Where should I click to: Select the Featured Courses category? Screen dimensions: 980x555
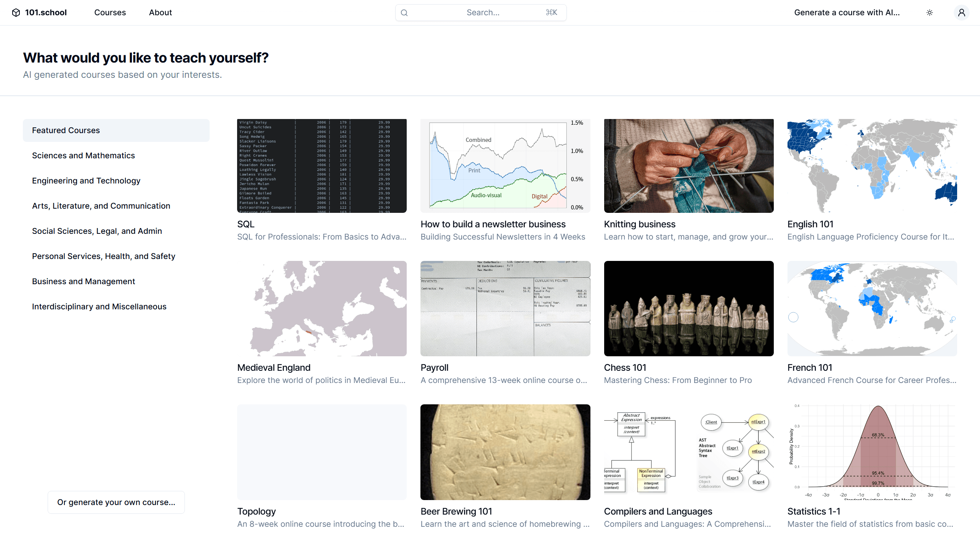tap(116, 130)
